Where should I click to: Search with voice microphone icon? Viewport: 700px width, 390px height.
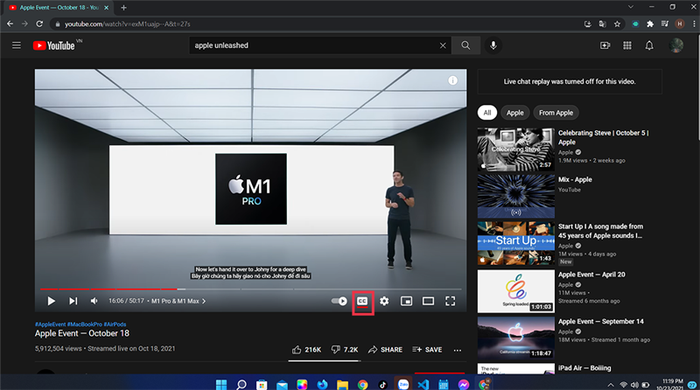(x=493, y=45)
